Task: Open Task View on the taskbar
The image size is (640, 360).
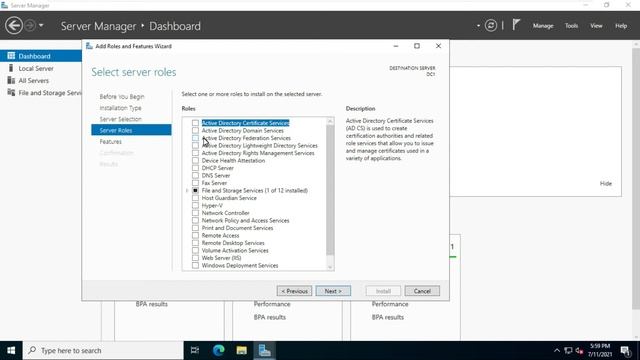Action: 195,351
